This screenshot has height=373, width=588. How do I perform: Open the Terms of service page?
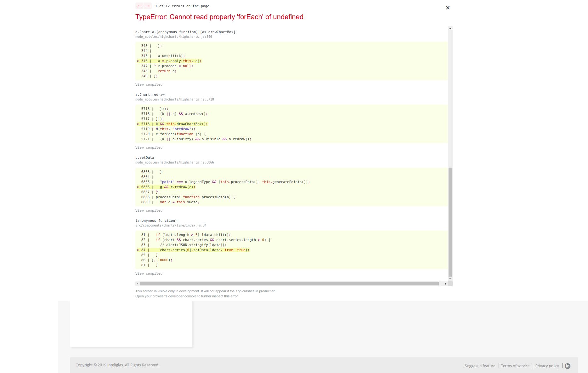coord(515,366)
